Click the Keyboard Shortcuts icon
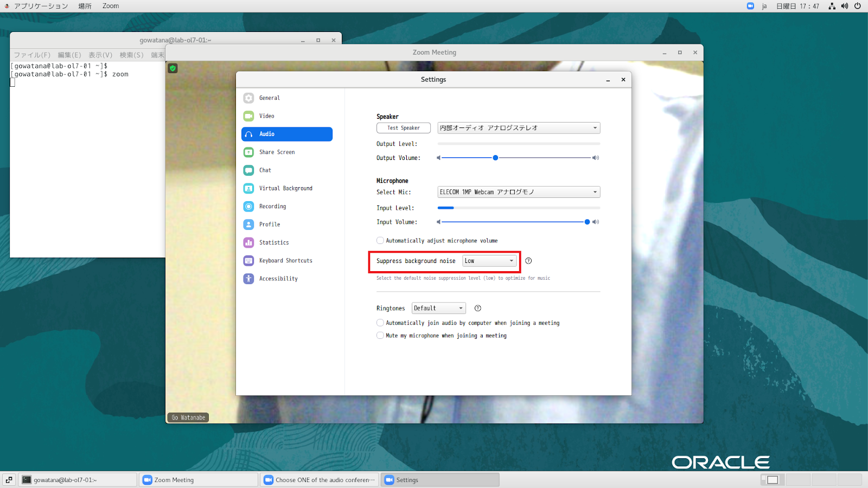 pyautogui.click(x=248, y=261)
